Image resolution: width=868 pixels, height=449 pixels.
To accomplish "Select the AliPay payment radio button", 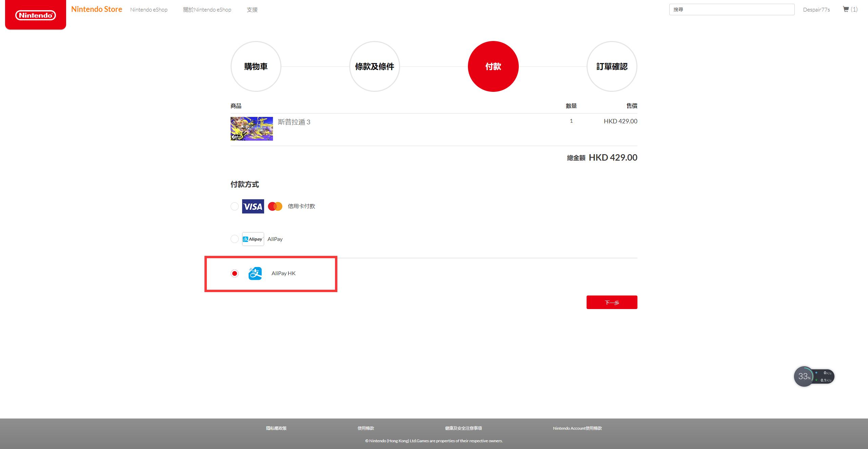I will pos(234,239).
